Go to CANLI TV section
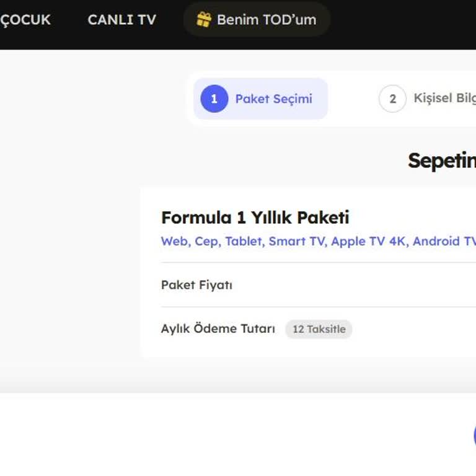 click(x=121, y=20)
